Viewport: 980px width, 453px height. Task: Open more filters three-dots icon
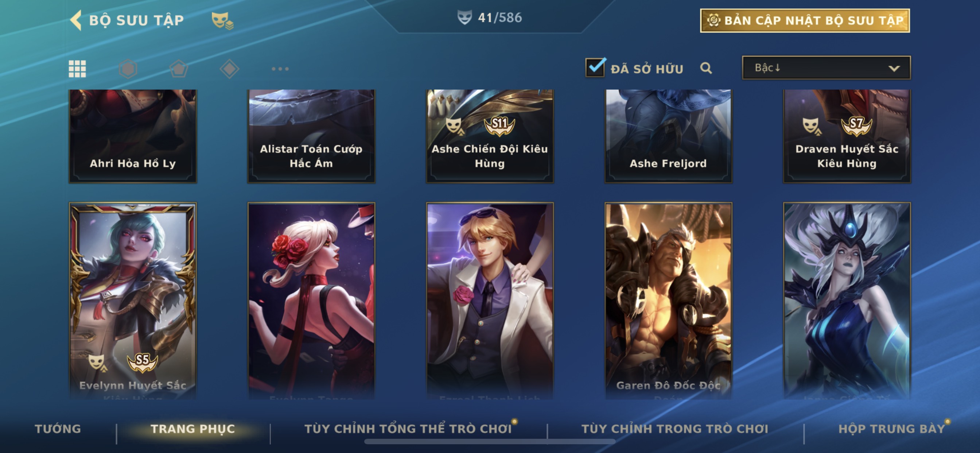tap(280, 69)
